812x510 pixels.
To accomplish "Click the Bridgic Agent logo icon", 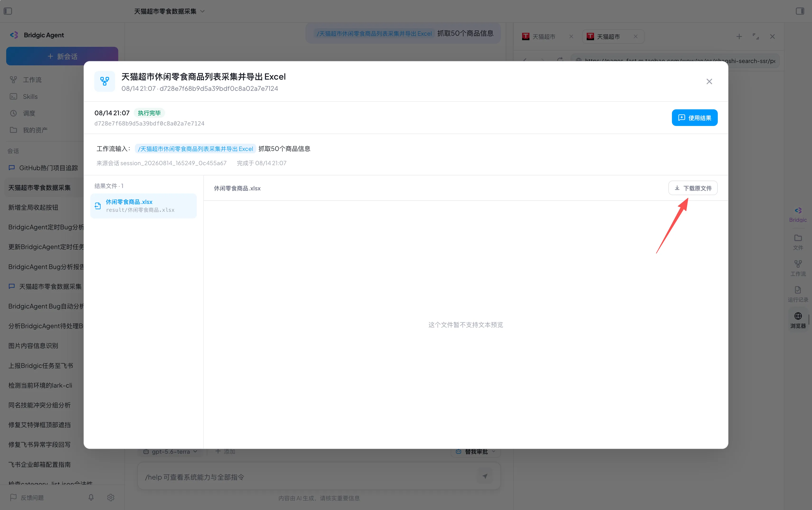I will click(x=14, y=35).
